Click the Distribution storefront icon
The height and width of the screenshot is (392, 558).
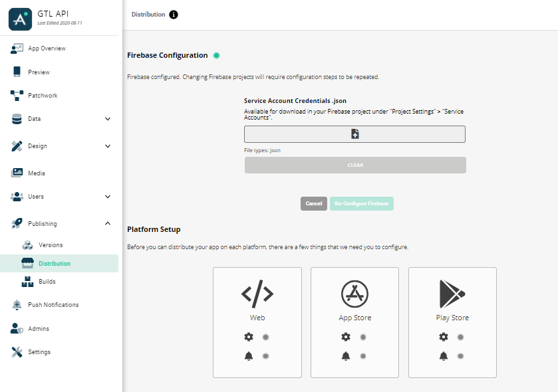[27, 263]
